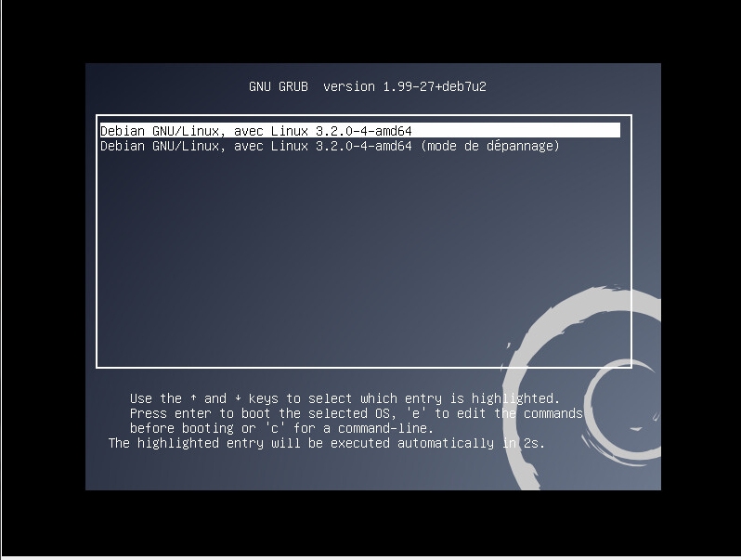
Task: Click the 'before booting or 'c'' help line
Action: (x=281, y=428)
